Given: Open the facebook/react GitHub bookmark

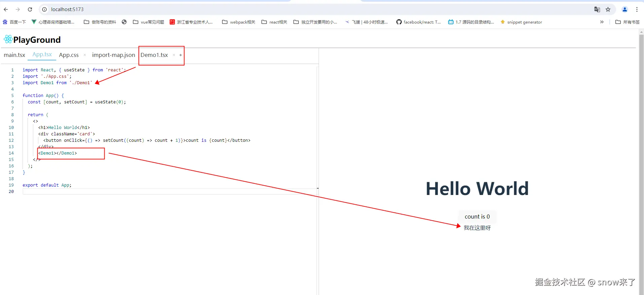Looking at the screenshot, I should 419,22.
